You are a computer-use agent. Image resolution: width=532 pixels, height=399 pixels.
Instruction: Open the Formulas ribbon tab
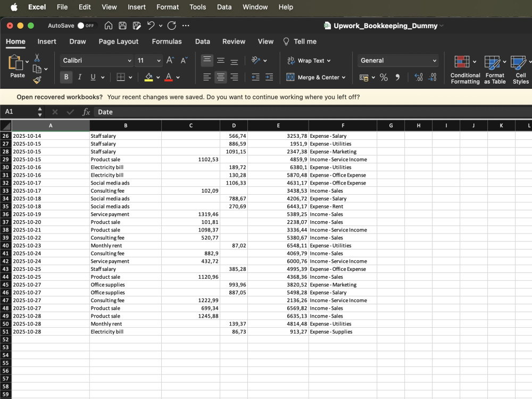(167, 41)
